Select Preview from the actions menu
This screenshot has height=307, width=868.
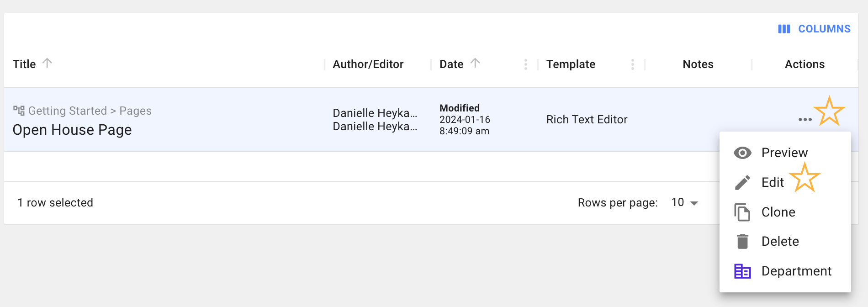click(784, 153)
